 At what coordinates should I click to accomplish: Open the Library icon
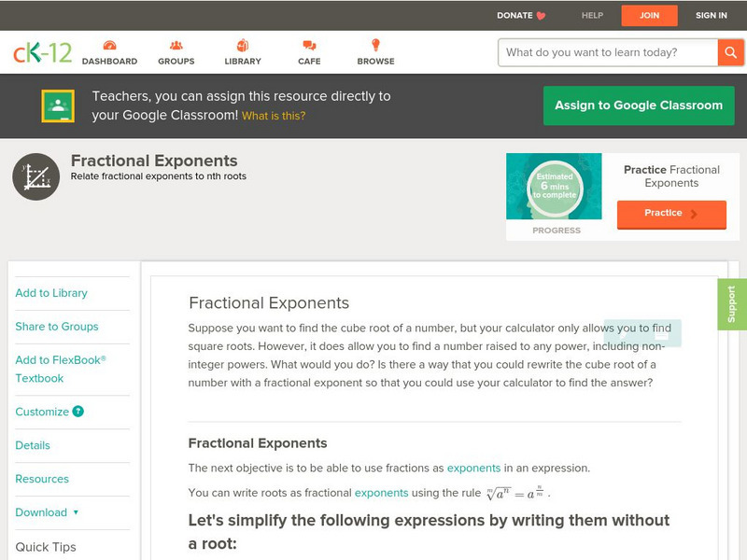243,47
